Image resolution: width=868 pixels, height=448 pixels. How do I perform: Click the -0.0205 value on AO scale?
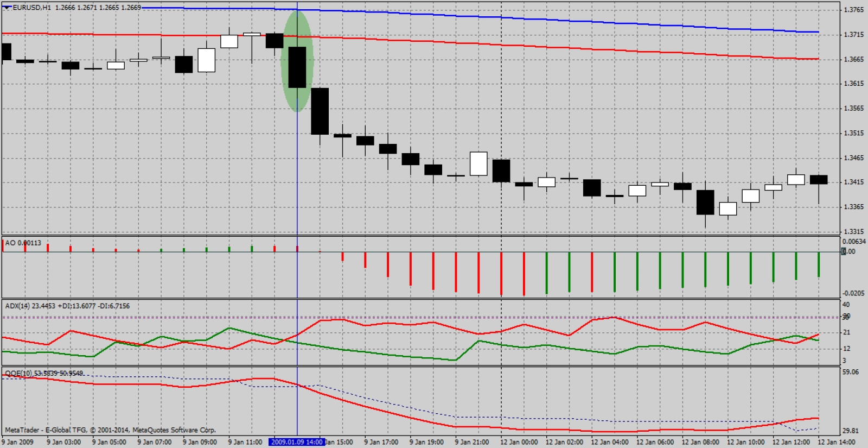point(853,293)
